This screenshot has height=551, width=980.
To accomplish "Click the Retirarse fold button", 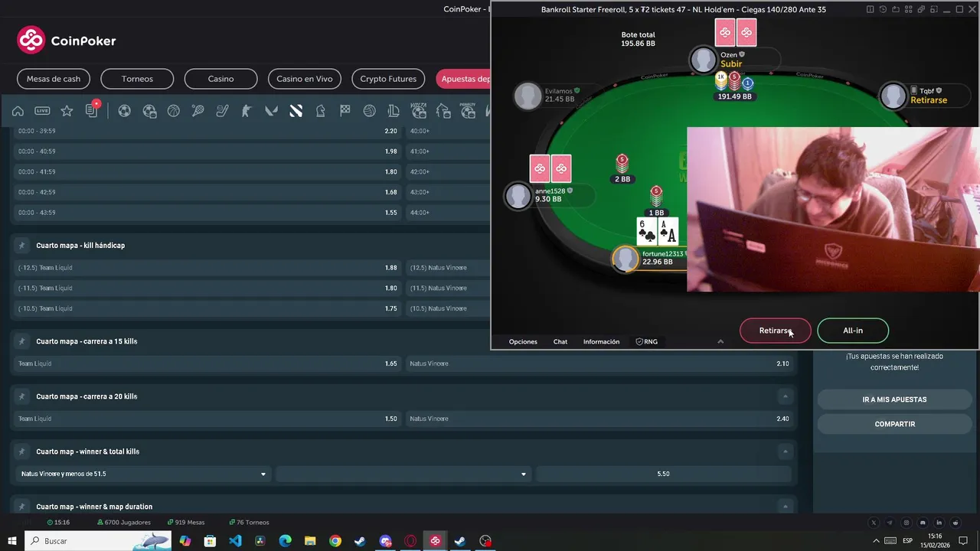I will click(x=775, y=331).
